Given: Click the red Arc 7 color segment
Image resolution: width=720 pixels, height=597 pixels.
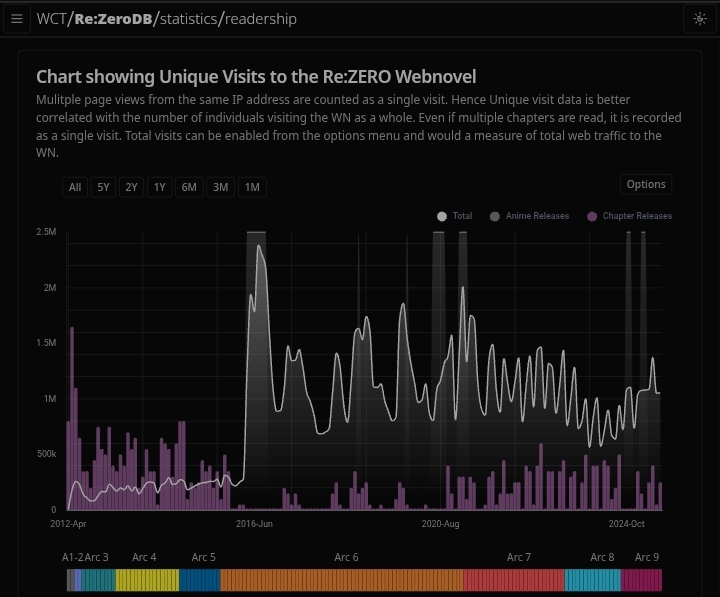Looking at the screenshot, I should (x=514, y=580).
